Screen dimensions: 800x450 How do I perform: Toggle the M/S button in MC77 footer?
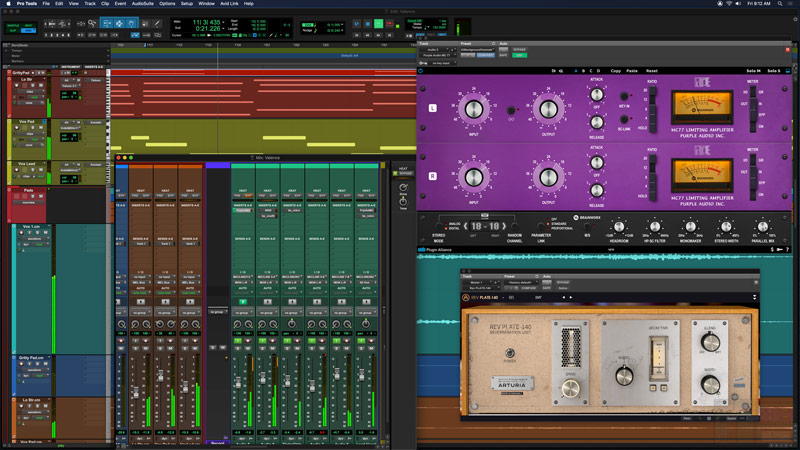pyautogui.click(x=587, y=226)
